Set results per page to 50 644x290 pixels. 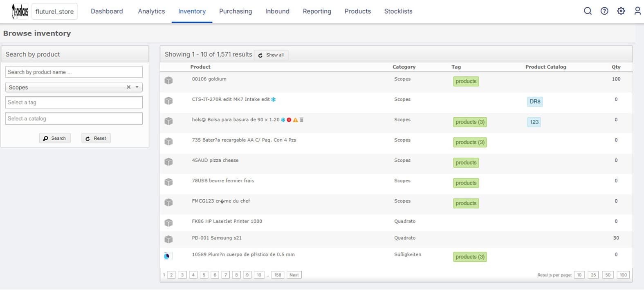(x=608, y=275)
